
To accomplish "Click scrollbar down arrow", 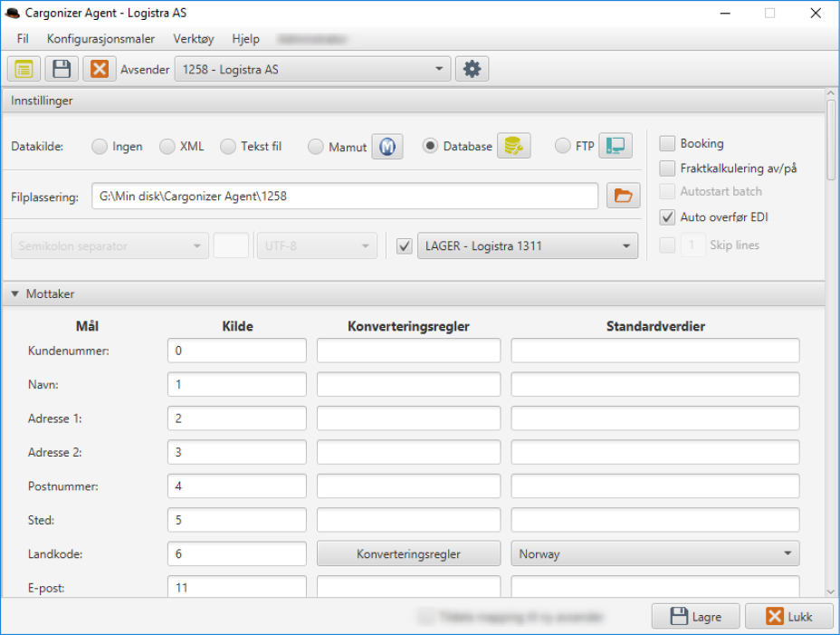I will 830,592.
